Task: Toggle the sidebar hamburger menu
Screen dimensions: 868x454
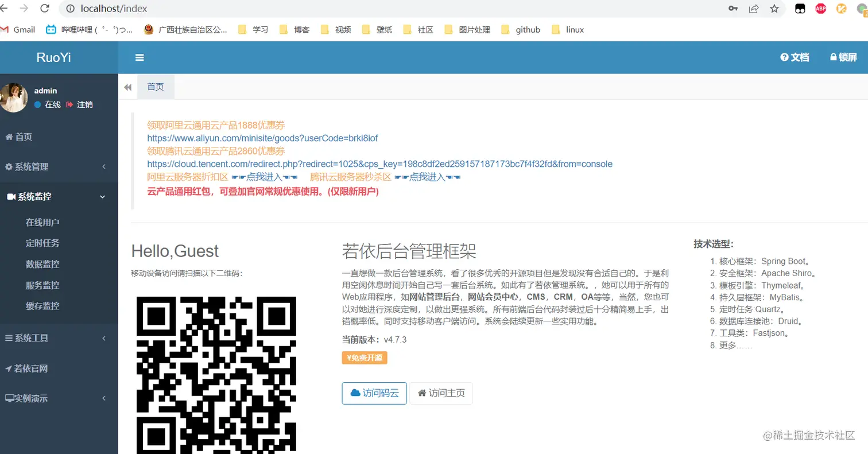Action: tap(139, 57)
